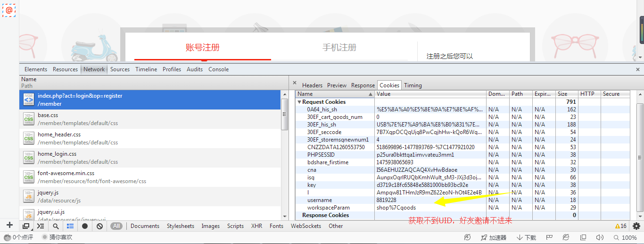Click the warnings count indicator showing 16
644x244 pixels.
[x=621, y=226]
